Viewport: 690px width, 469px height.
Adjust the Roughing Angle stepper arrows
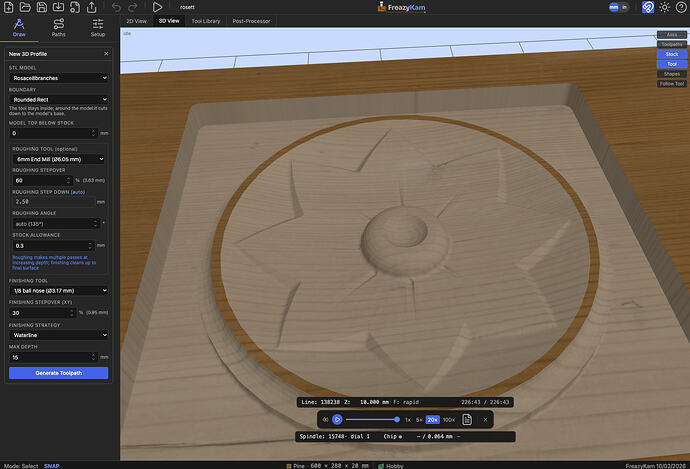tap(96, 224)
